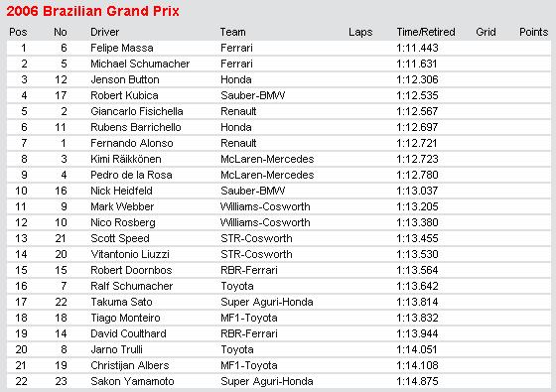Click David Coulthard's name
Image resolution: width=556 pixels, height=392 pixels.
tap(128, 333)
